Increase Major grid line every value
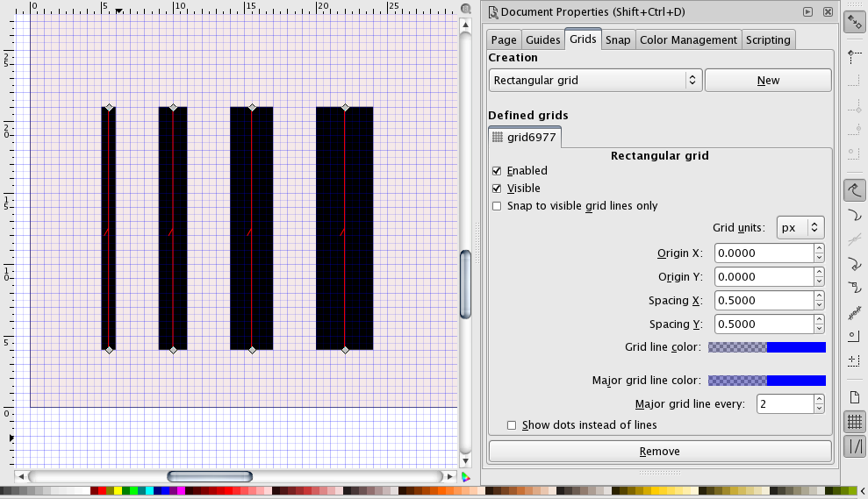The width and height of the screenshot is (868, 499). point(819,399)
